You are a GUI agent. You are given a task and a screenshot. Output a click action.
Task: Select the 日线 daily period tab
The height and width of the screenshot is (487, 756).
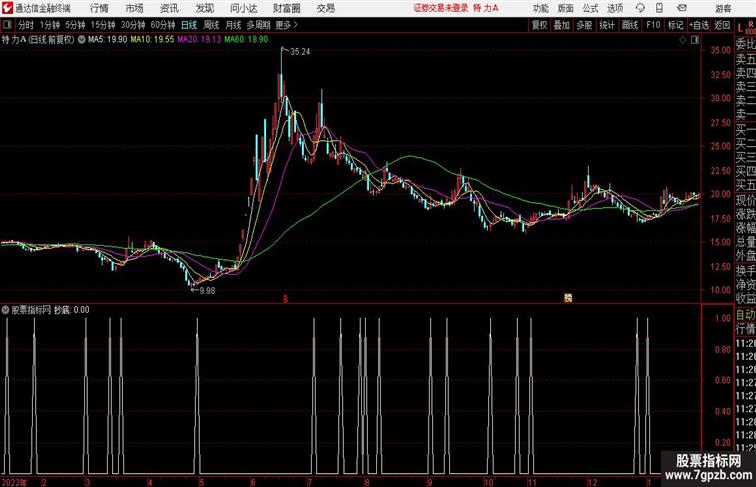189,25
